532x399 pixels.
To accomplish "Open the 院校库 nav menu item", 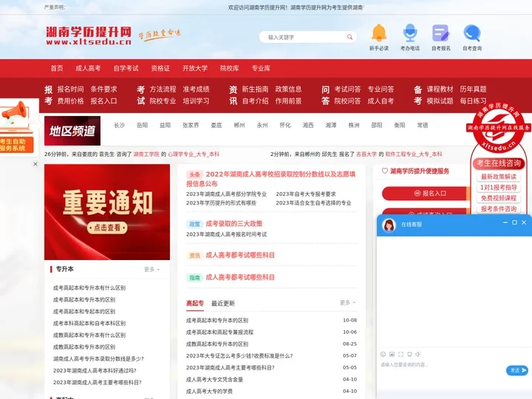I will (x=229, y=68).
